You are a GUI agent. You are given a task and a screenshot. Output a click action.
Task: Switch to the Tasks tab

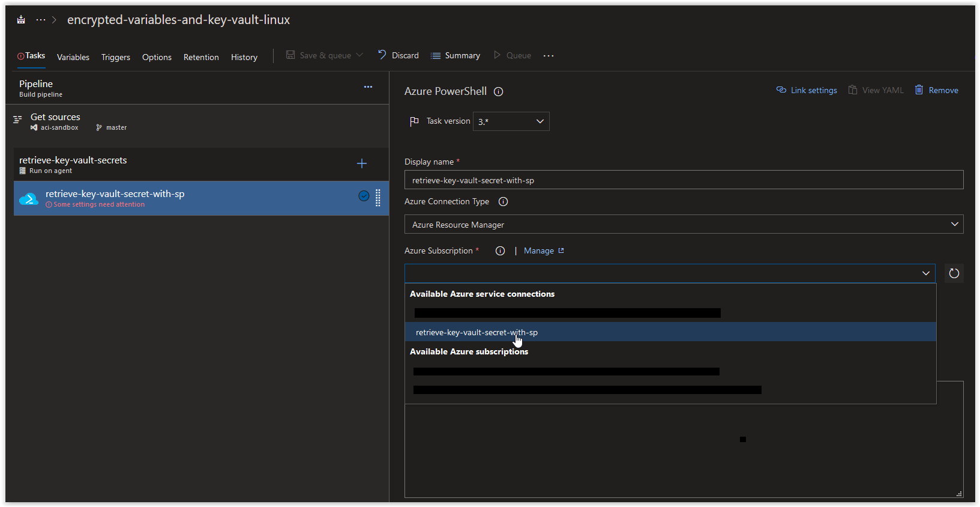point(31,56)
